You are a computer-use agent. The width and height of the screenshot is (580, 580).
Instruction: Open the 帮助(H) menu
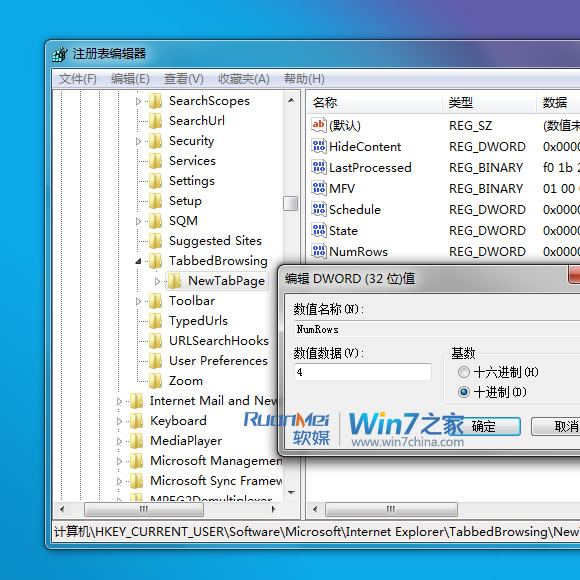[x=304, y=79]
